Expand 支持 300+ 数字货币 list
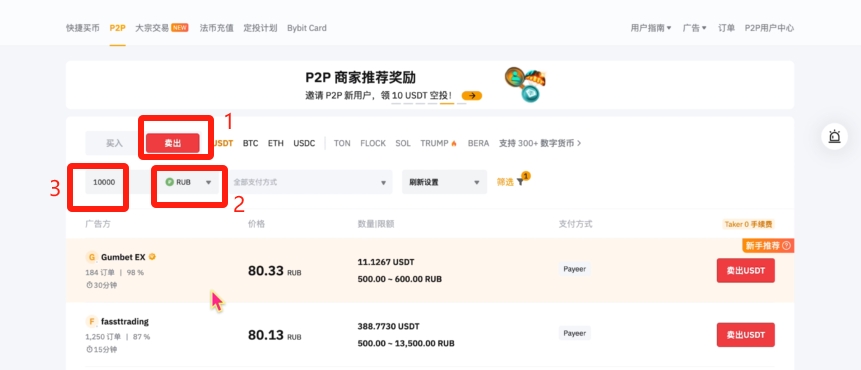Image resolution: width=861 pixels, height=370 pixels. tap(540, 143)
